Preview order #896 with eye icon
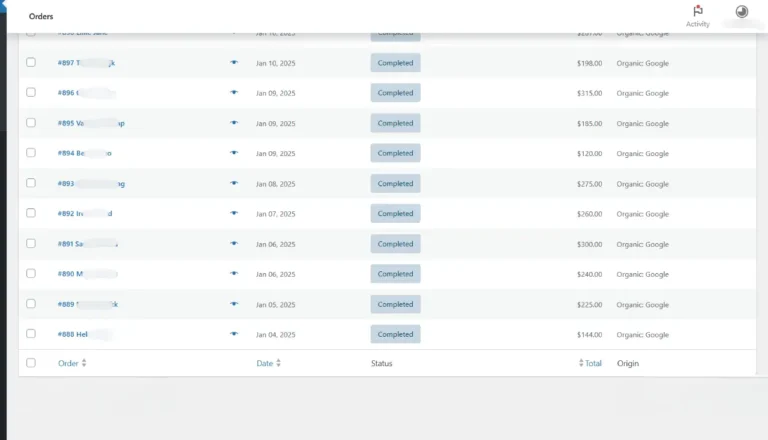This screenshot has width=768, height=440. click(x=234, y=92)
